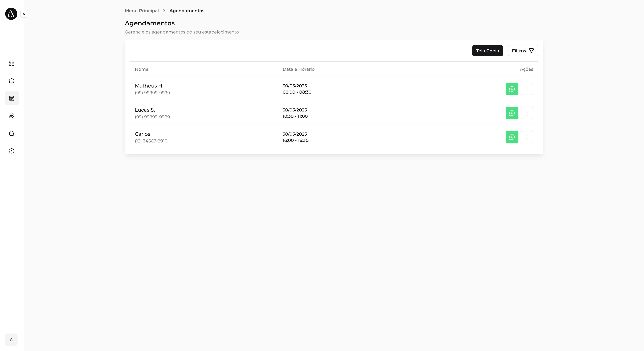
Task: Select the calendar appointments sidebar icon
Action: point(11,98)
